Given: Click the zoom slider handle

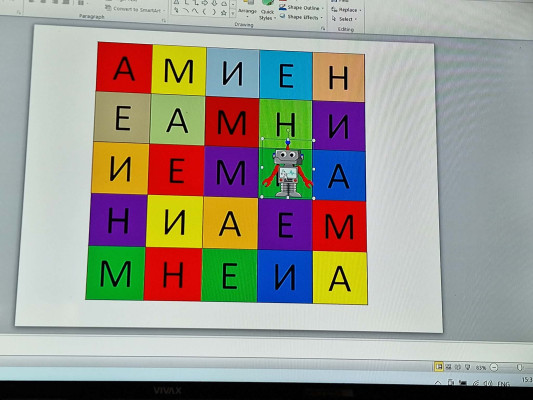Looking at the screenshot, I should pyautogui.click(x=520, y=368).
